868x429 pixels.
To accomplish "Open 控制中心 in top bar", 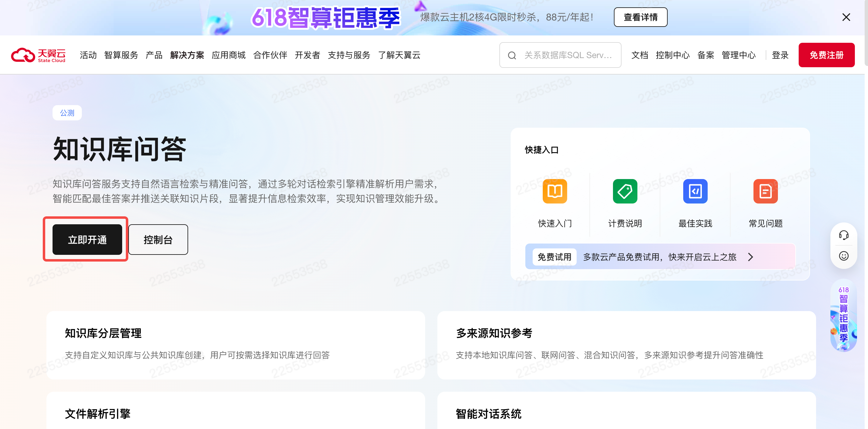I will [672, 55].
